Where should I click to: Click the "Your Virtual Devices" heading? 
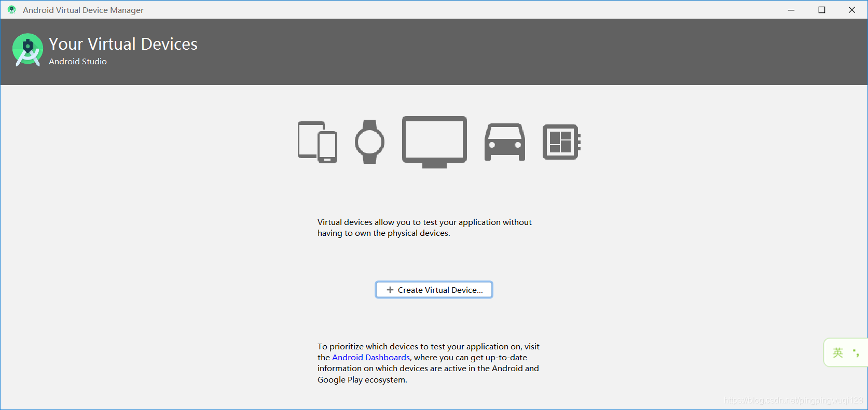(x=123, y=44)
